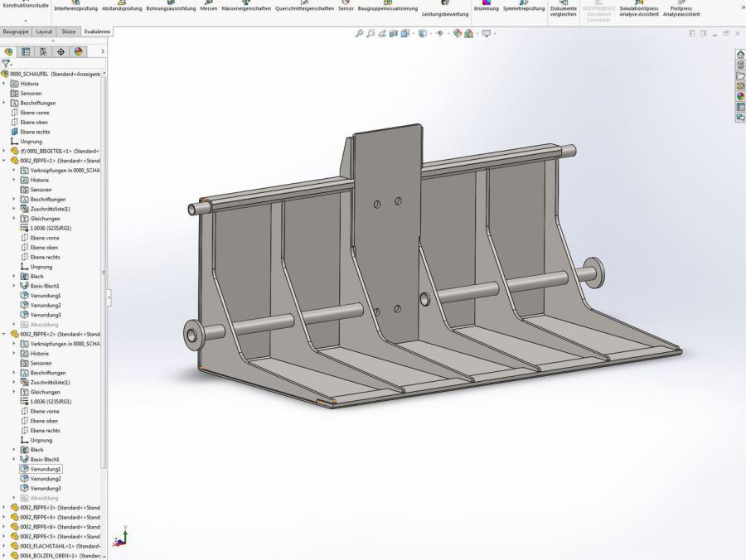
Task: Click feature tree vertical scrollbar
Action: [104, 271]
